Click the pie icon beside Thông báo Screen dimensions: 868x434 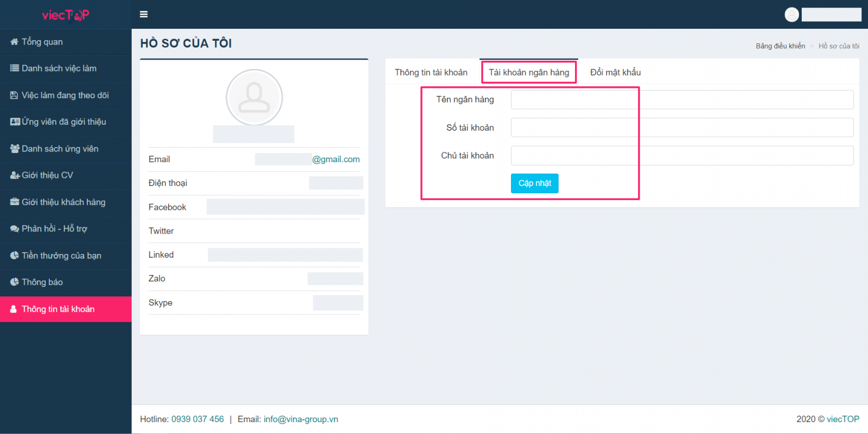[x=15, y=282]
